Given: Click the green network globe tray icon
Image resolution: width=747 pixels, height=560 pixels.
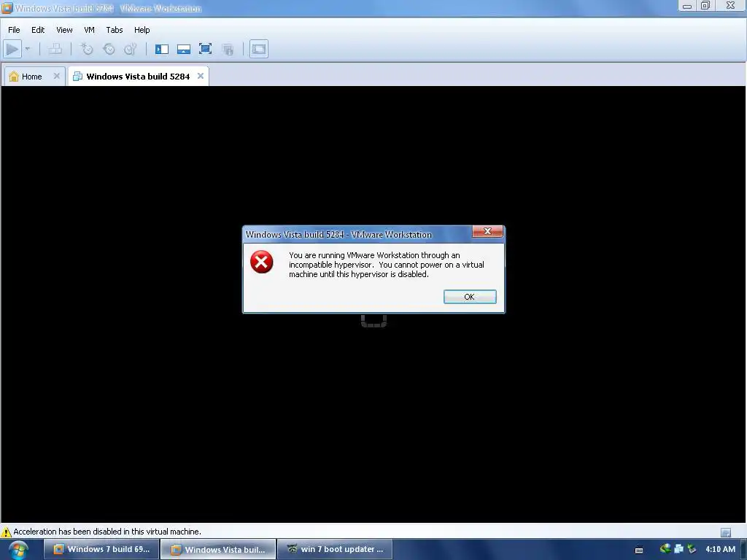Looking at the screenshot, I should pos(665,549).
